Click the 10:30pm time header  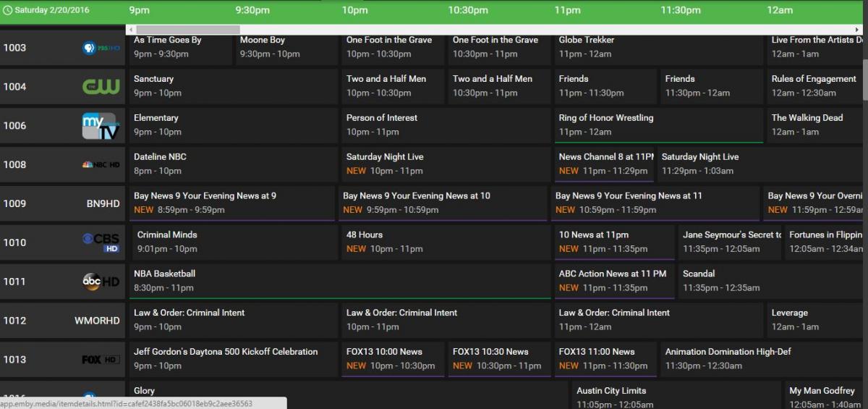click(x=468, y=10)
